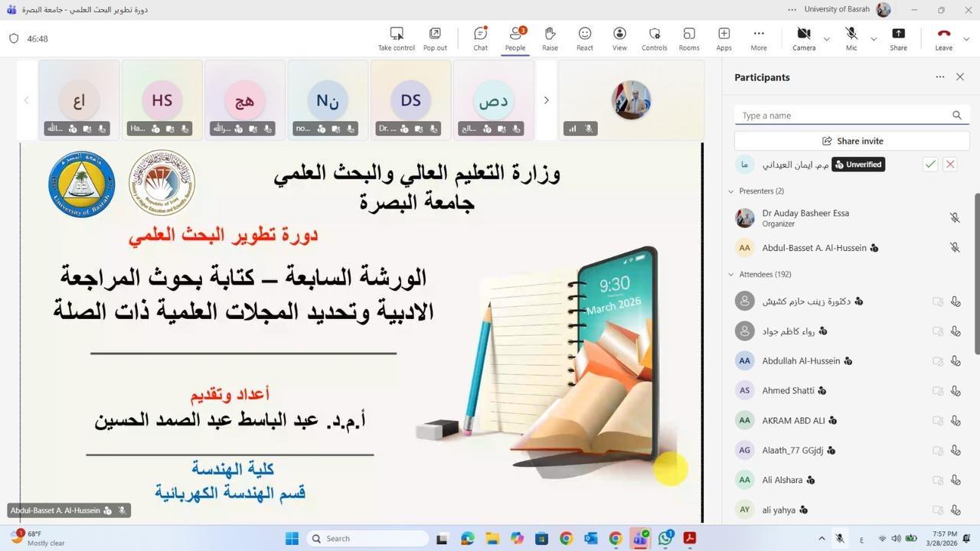The height and width of the screenshot is (551, 980).
Task: Click Take control of the presentation
Action: pos(396,38)
